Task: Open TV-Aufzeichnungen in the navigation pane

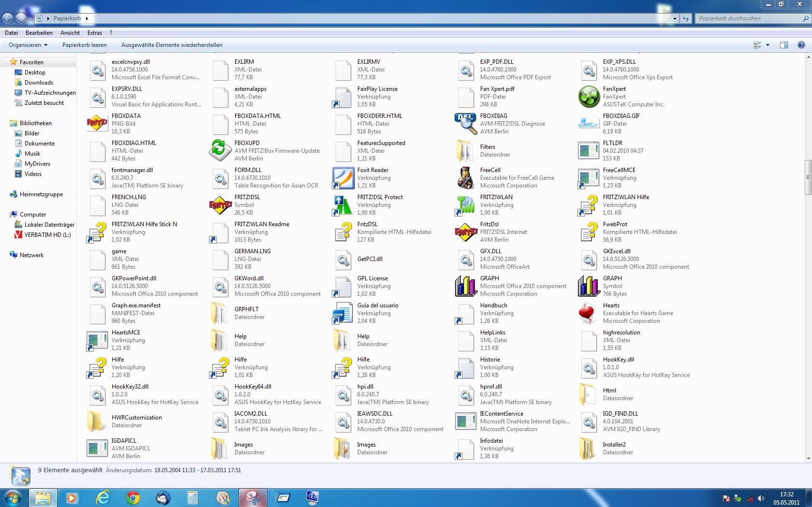Action: [50, 93]
